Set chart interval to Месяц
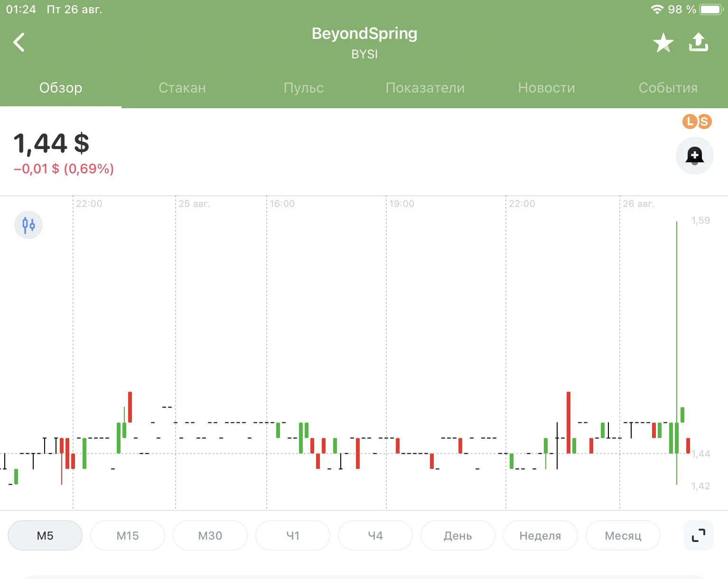This screenshot has height=579, width=728. [623, 535]
